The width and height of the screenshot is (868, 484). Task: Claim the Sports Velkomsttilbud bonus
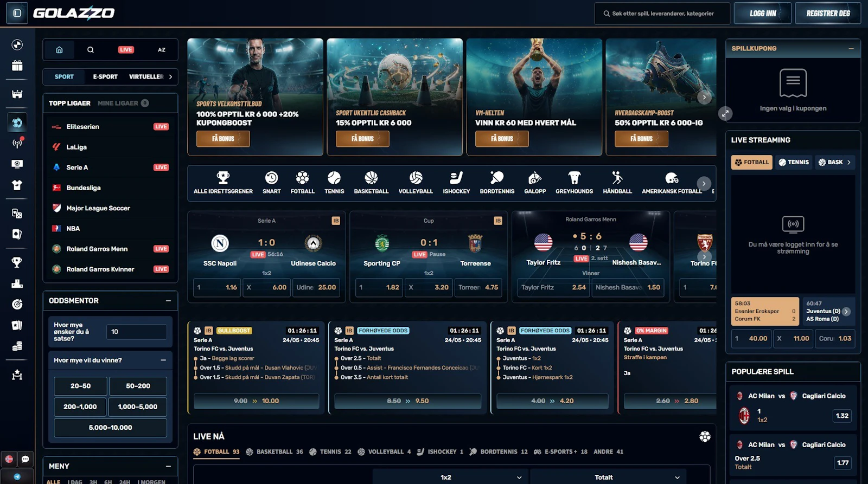click(x=223, y=139)
